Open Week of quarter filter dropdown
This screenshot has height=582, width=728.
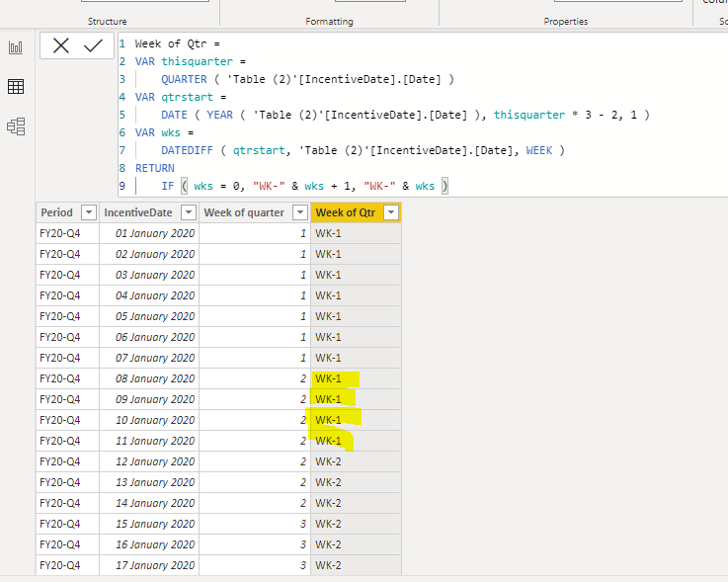(300, 212)
